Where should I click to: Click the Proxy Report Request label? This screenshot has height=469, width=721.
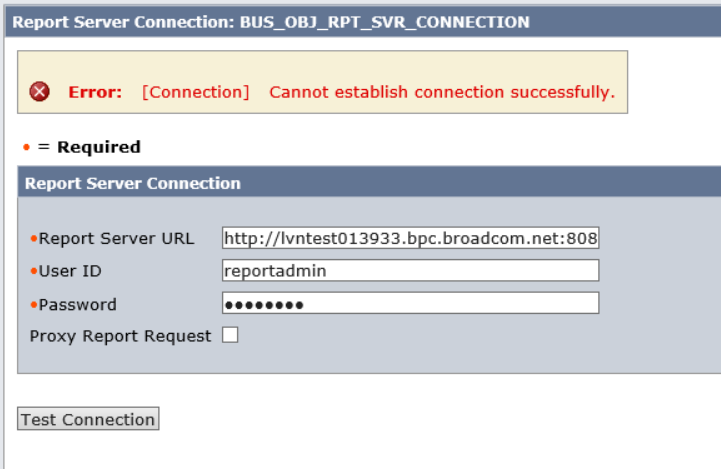(120, 336)
